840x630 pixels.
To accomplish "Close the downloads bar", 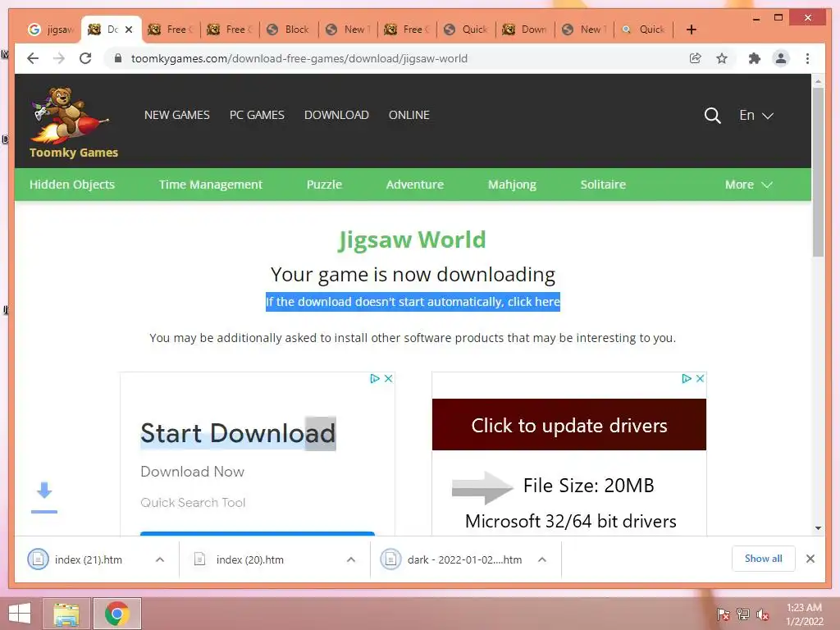I will tap(810, 559).
